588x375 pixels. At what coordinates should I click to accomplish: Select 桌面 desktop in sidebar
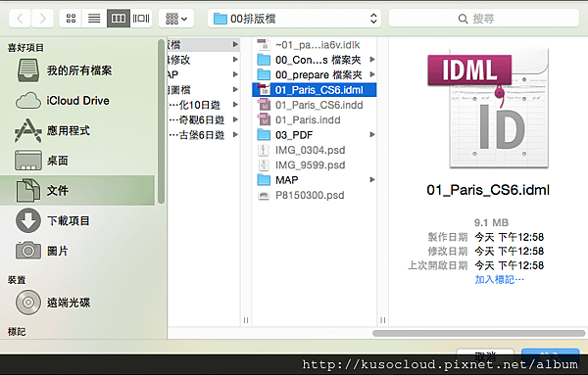point(77,161)
